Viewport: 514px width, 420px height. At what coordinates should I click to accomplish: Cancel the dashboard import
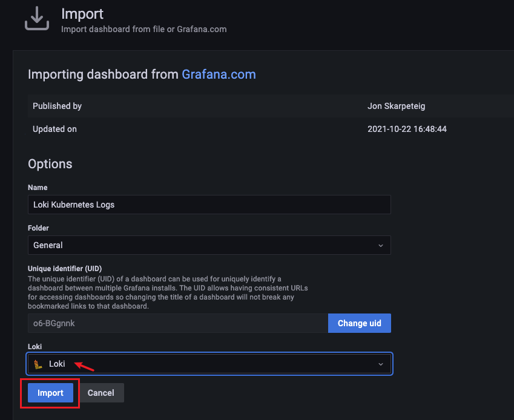tap(101, 393)
